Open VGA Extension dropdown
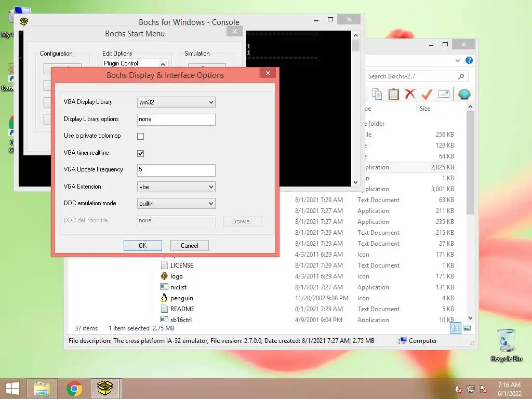Image resolution: width=532 pixels, height=399 pixels. pyautogui.click(x=176, y=187)
